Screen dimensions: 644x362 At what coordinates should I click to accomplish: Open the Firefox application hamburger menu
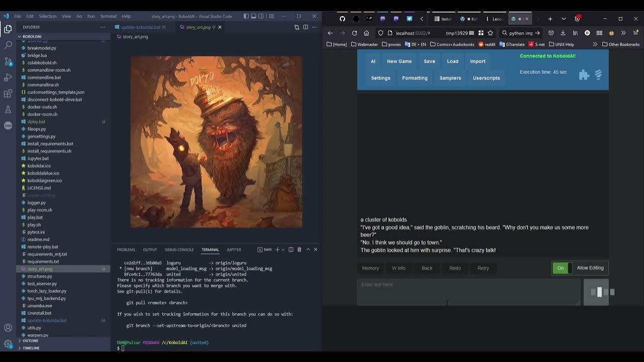635,33
